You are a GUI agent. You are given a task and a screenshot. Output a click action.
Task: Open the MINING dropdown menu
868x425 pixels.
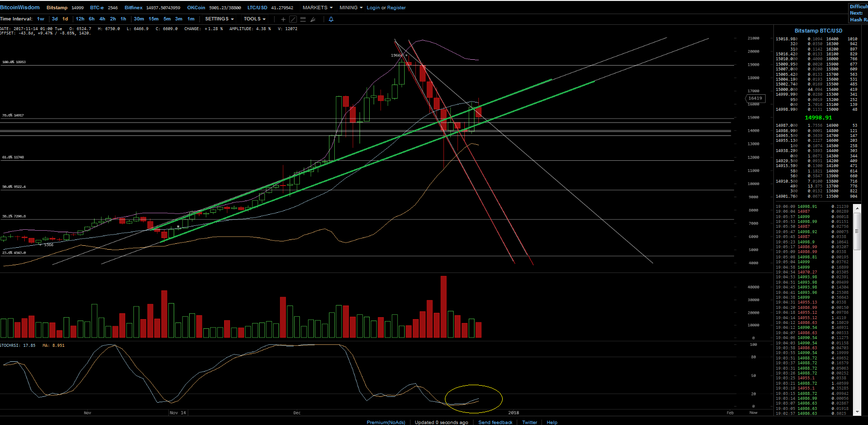coord(351,8)
